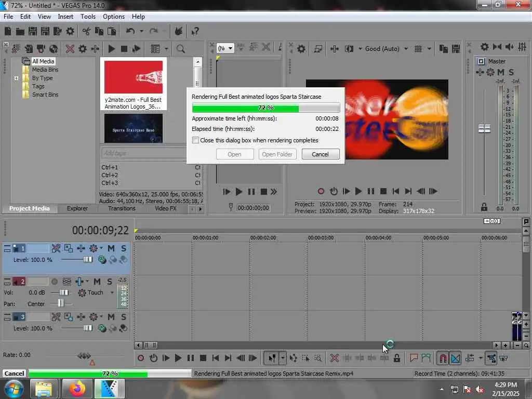Screen dimensions: 532x399
Task: Toggle Master bus Solo button
Action: [x=511, y=72]
